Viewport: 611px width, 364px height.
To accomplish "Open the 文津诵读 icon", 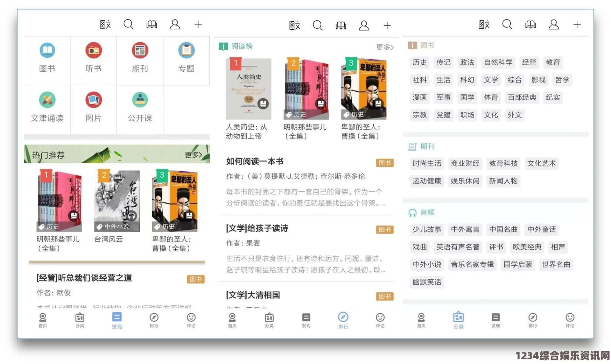I will [47, 100].
